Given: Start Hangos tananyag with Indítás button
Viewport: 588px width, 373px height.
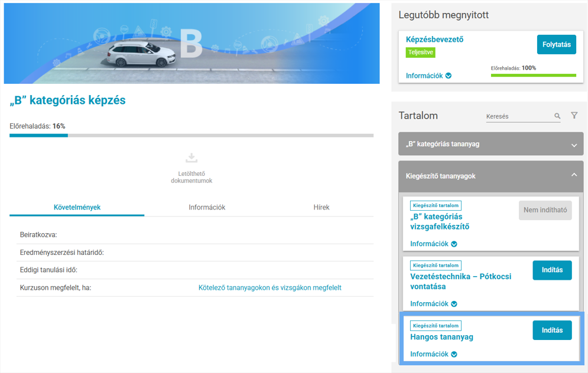Looking at the screenshot, I should pos(552,331).
